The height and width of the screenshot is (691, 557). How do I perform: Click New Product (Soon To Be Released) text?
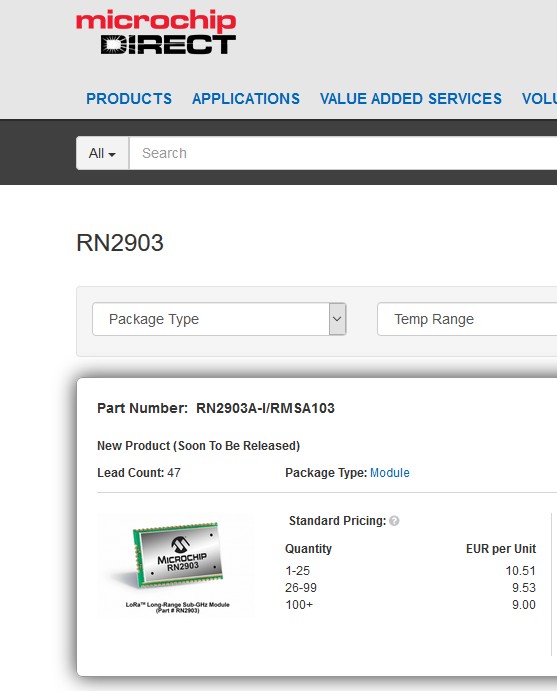(x=198, y=446)
